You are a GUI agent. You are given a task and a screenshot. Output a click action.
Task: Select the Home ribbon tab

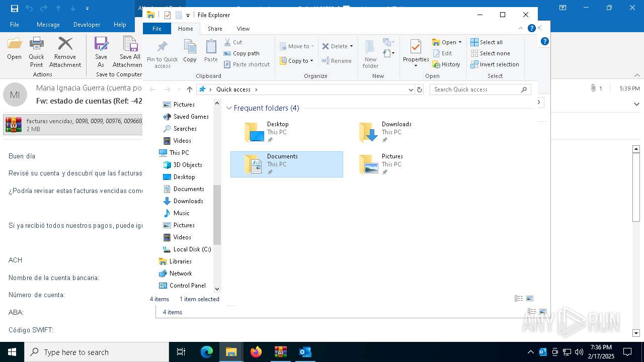coord(185,29)
